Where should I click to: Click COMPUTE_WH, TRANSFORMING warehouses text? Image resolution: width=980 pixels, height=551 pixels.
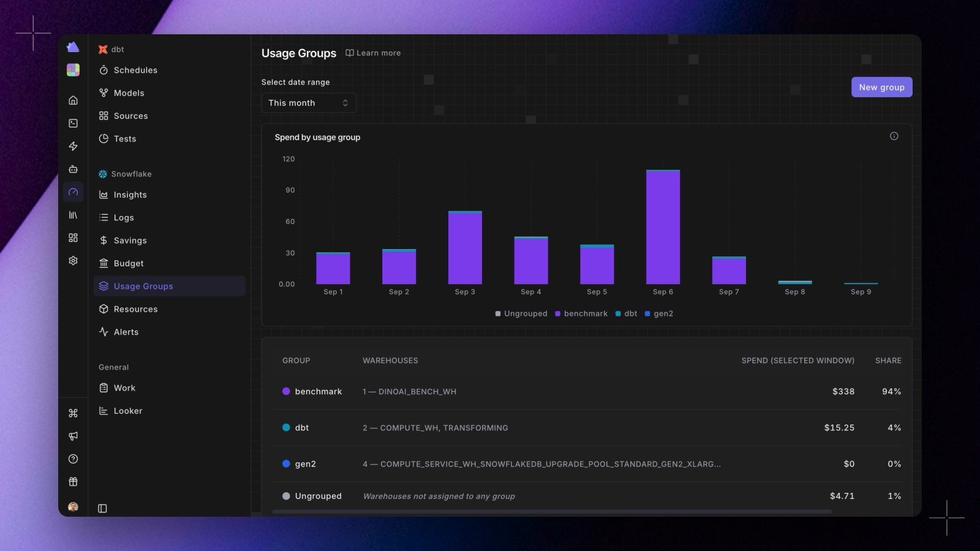coord(444,428)
